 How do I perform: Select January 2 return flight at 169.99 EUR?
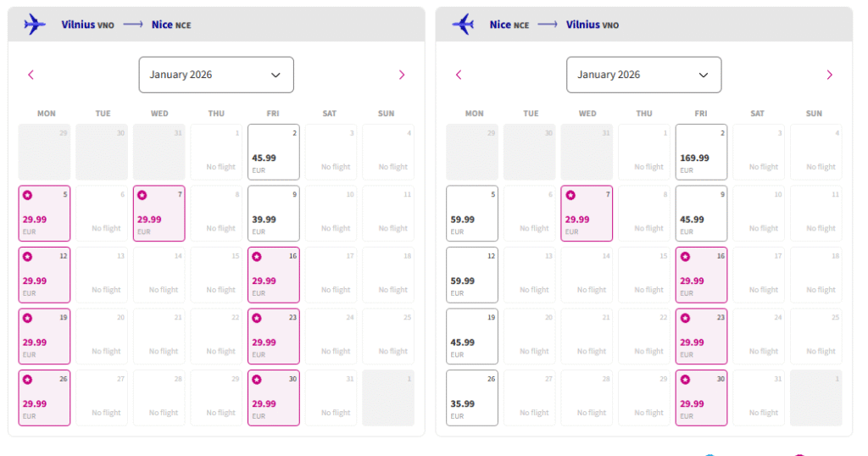[701, 153]
